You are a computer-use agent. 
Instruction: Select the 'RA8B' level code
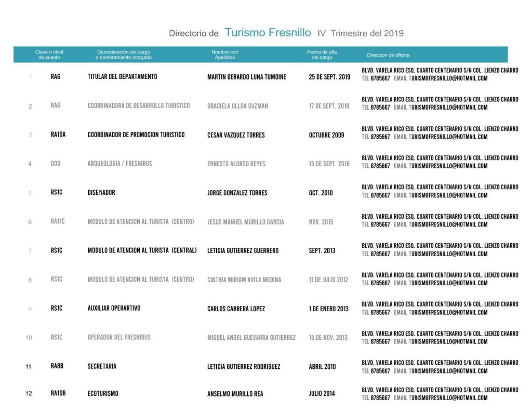tap(57, 366)
